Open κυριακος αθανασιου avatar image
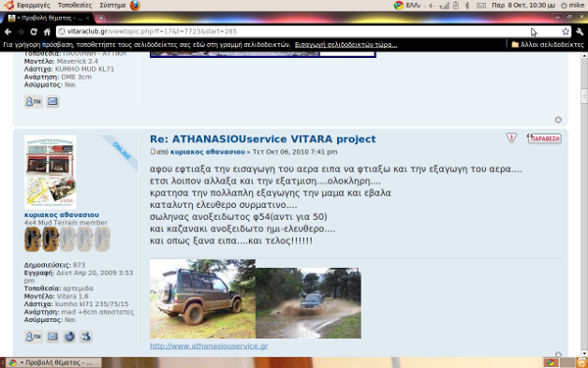The height and width of the screenshot is (368, 588). pos(50,172)
